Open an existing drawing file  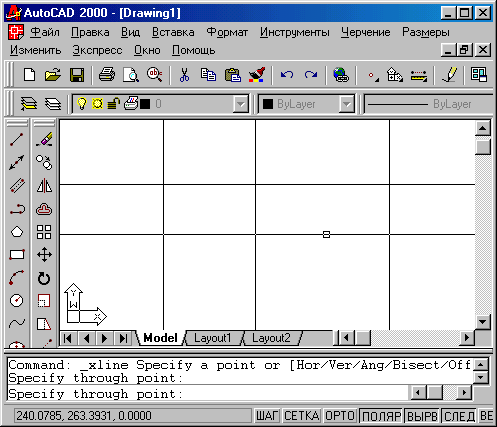coord(53,74)
